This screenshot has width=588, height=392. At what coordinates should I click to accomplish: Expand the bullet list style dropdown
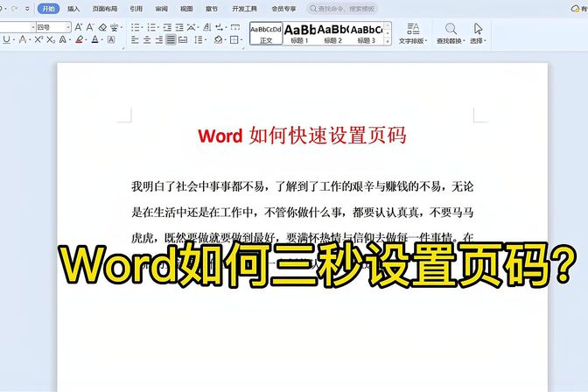coord(142,28)
